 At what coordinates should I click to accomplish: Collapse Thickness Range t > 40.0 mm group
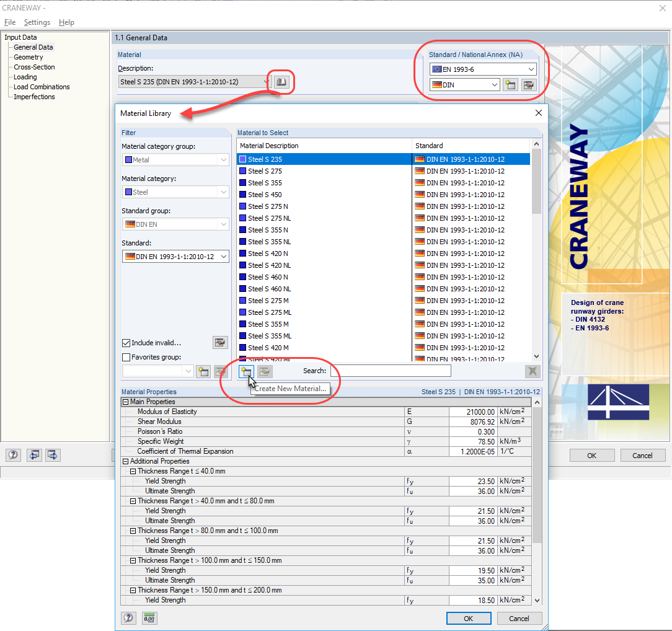[133, 501]
